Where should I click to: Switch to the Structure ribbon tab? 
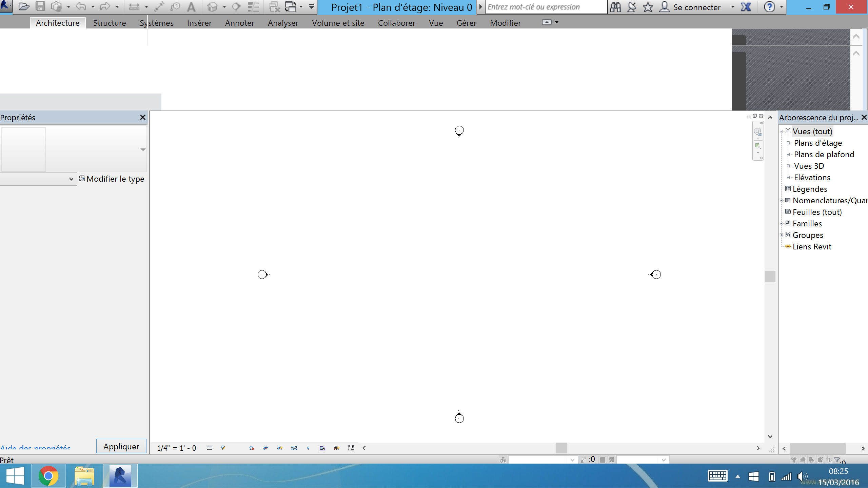(110, 23)
